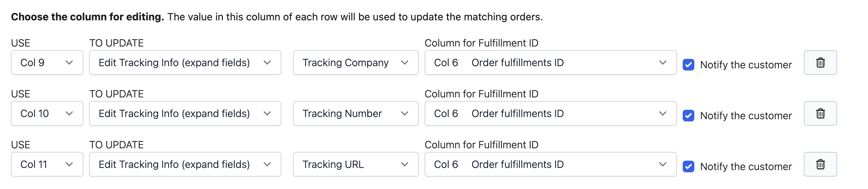The height and width of the screenshot is (189, 868).
Task: Delete the Tracking URL row with trash icon
Action: [820, 164]
